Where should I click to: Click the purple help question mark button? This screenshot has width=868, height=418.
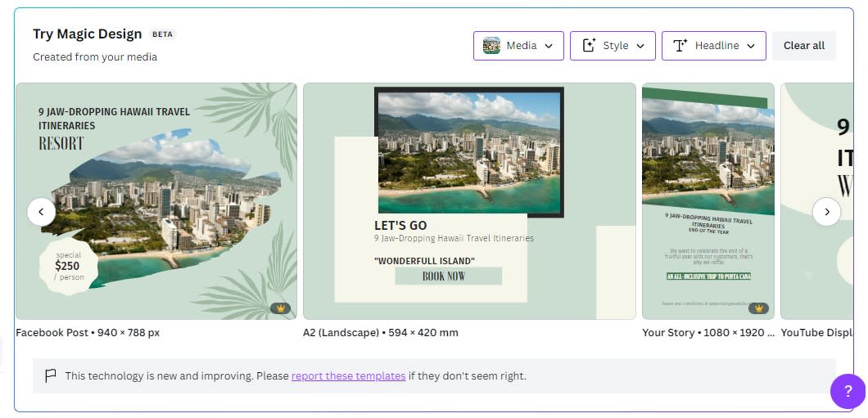tap(848, 392)
